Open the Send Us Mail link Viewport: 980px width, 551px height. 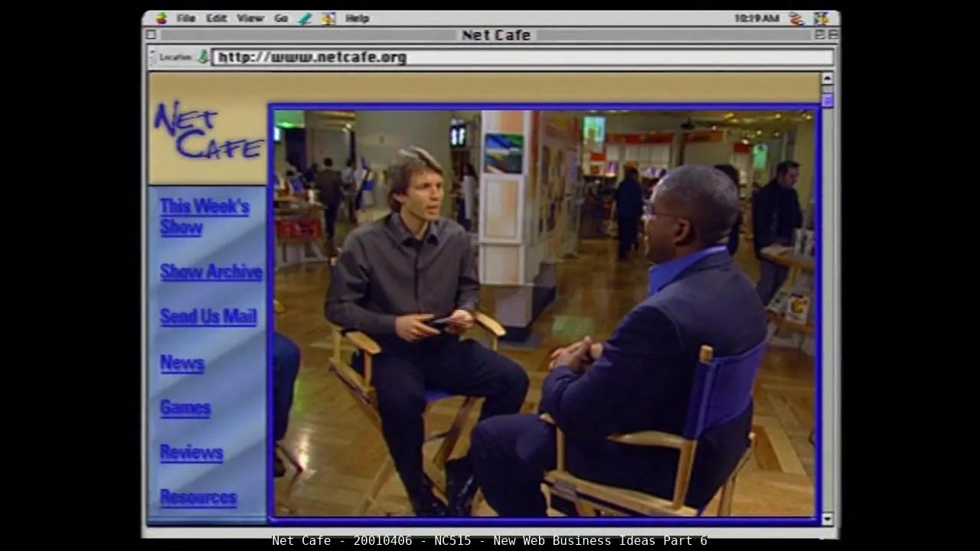click(208, 317)
